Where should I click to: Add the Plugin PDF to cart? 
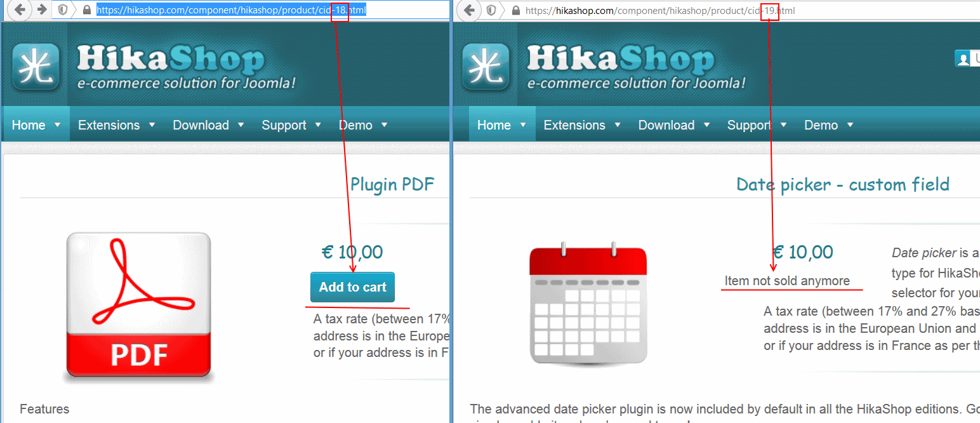click(352, 287)
